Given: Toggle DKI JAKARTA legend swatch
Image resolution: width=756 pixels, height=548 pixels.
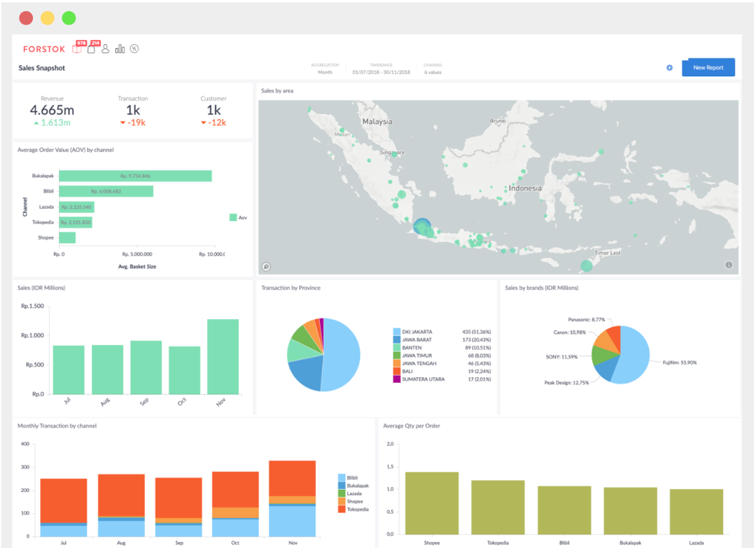Looking at the screenshot, I should tap(396, 332).
